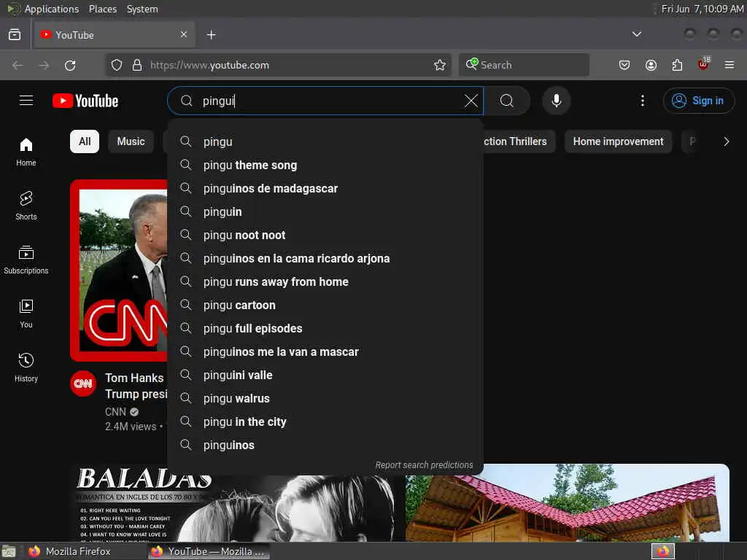Image resolution: width=747 pixels, height=560 pixels.
Task: Open the CNN channel name link
Action: [x=116, y=411]
